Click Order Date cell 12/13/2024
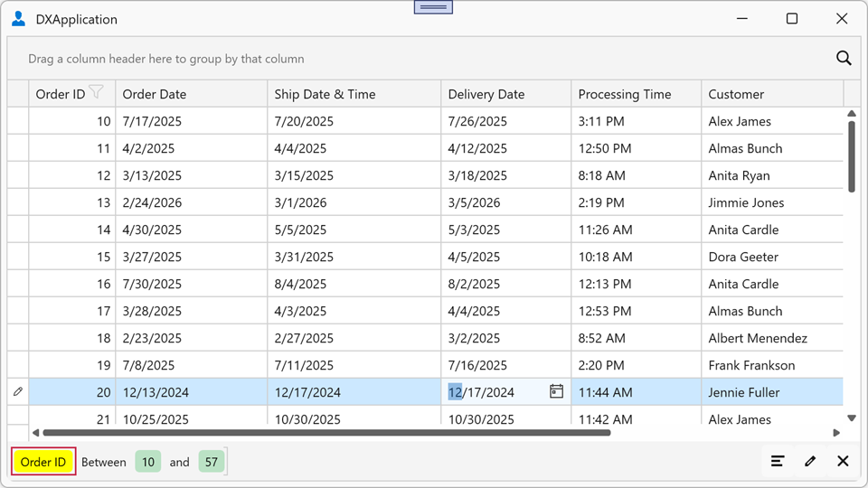Viewport: 868px width, 488px height. (191, 391)
